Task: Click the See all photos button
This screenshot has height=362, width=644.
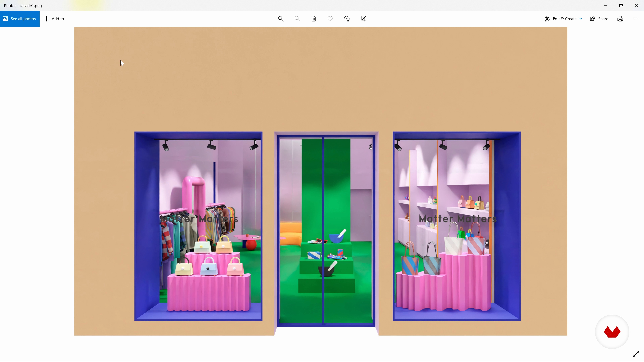Action: click(x=20, y=19)
